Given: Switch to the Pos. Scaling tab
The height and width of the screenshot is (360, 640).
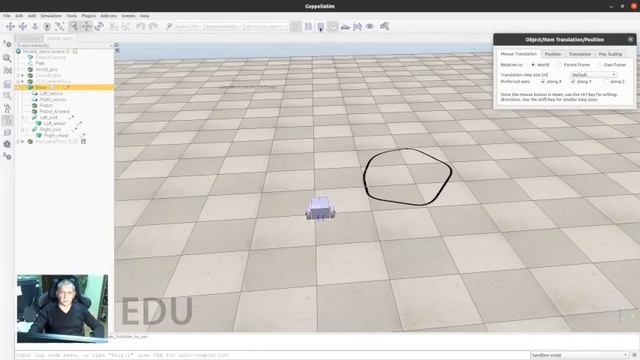Looking at the screenshot, I should (x=610, y=54).
